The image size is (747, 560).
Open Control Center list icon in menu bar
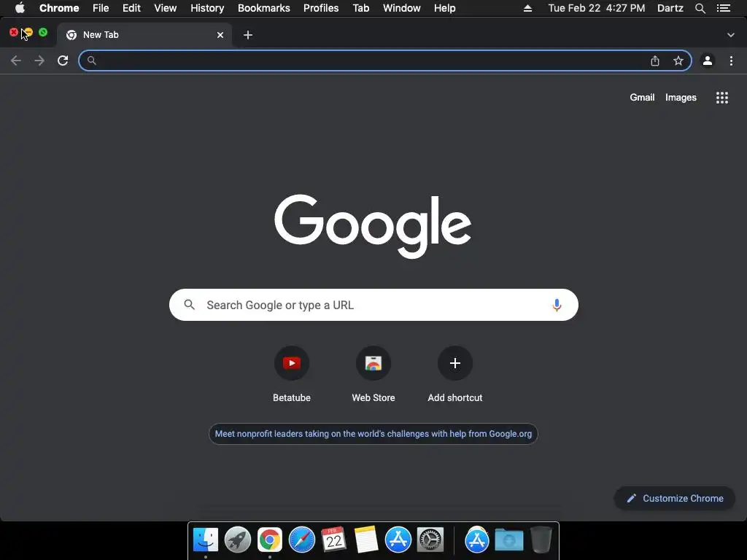pos(724,8)
